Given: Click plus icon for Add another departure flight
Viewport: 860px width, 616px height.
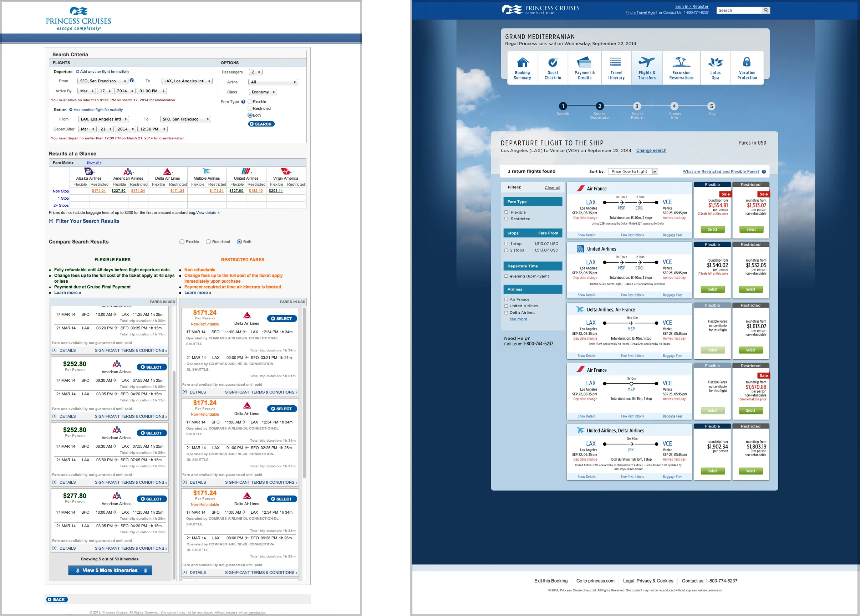Looking at the screenshot, I should (77, 72).
